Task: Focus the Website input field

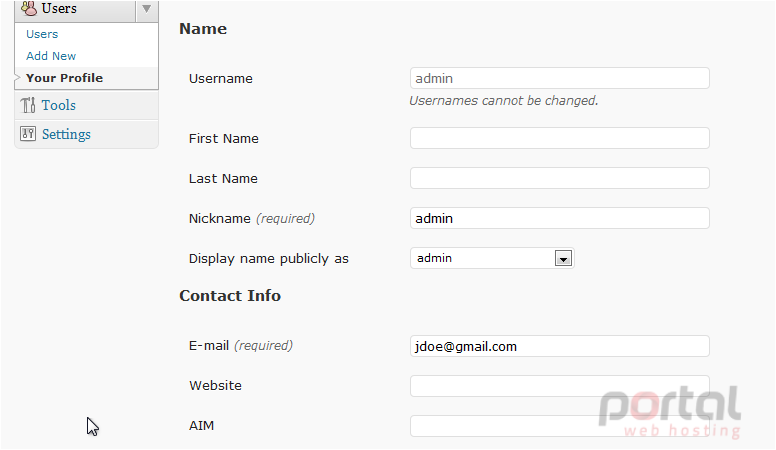Action: pyautogui.click(x=560, y=386)
